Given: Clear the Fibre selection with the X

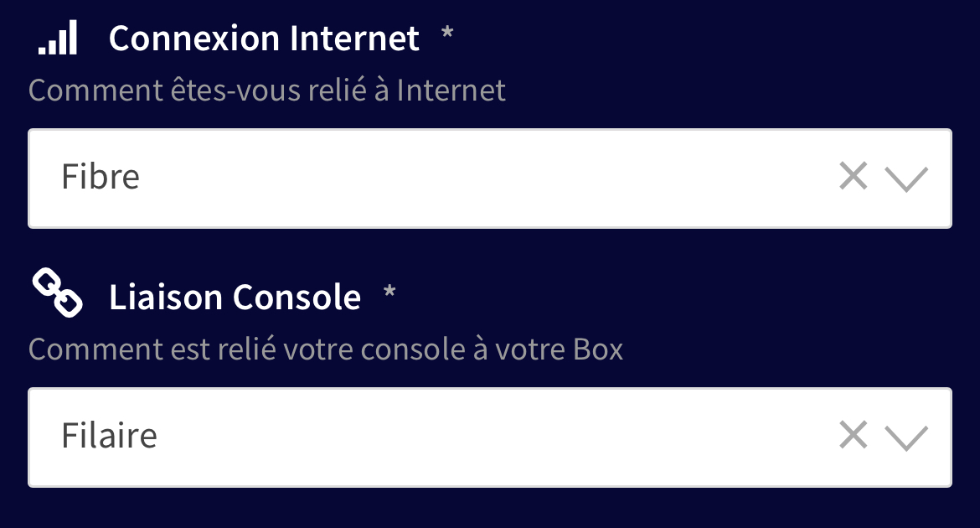Looking at the screenshot, I should [854, 176].
